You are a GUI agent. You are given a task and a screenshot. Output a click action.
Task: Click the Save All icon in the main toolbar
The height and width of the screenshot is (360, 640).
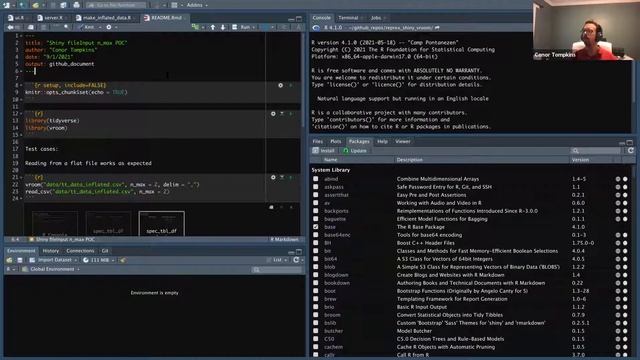(x=63, y=5)
